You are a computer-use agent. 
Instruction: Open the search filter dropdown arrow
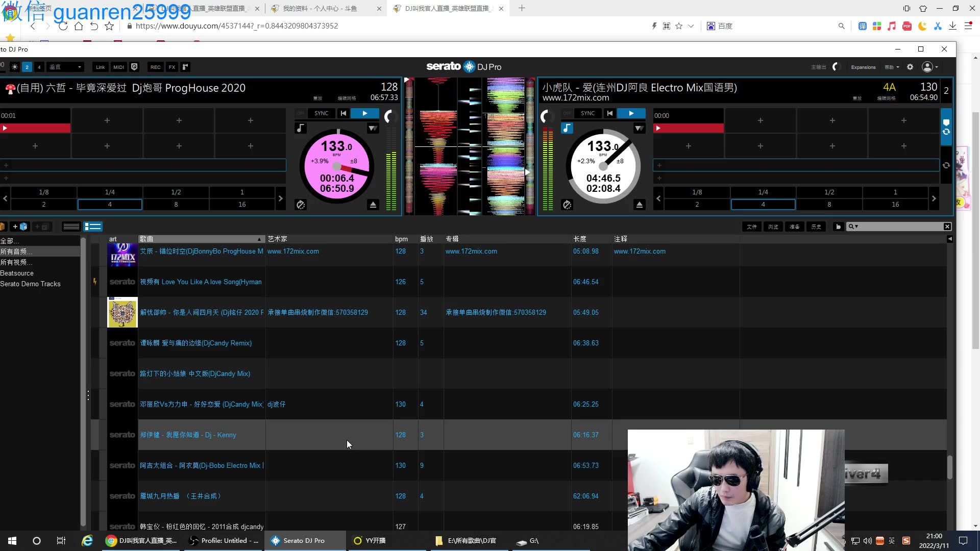pos(856,227)
